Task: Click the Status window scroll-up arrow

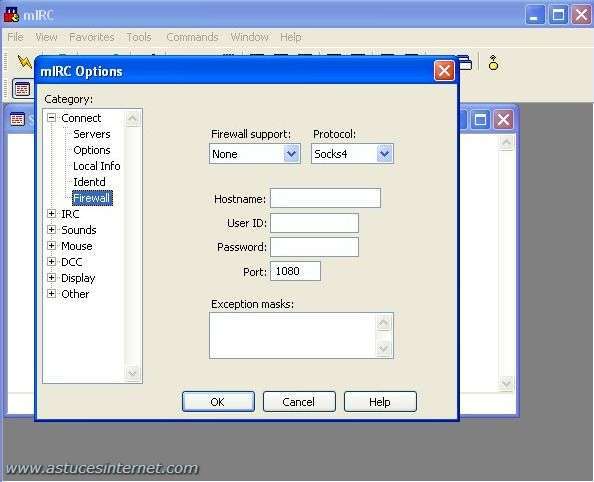Action: [x=506, y=143]
